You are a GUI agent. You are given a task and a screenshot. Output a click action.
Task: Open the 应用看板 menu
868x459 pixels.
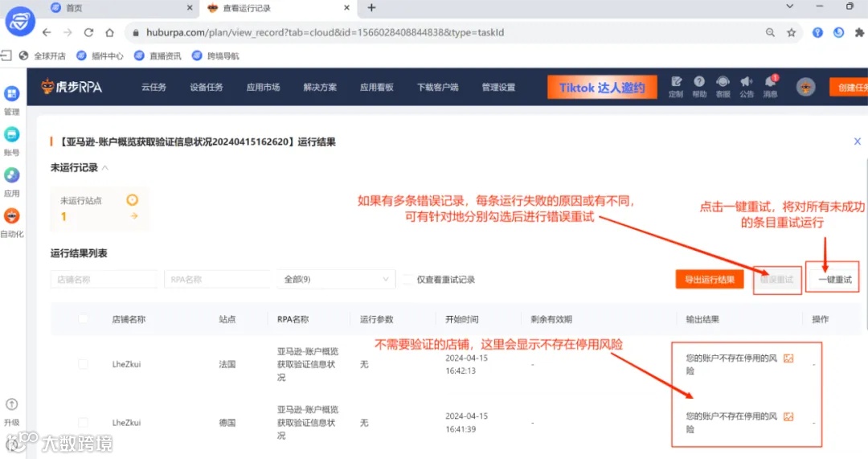(x=376, y=87)
